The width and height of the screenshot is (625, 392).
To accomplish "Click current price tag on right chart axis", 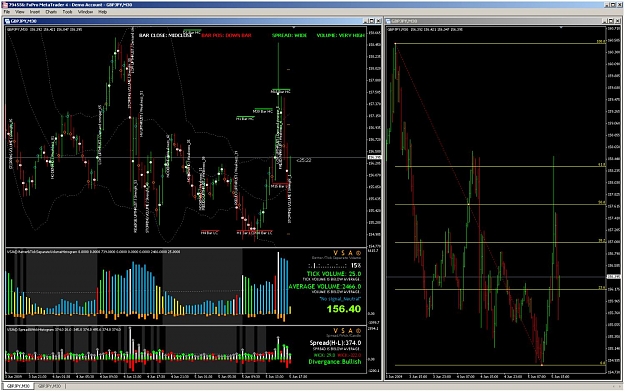I will (x=614, y=277).
